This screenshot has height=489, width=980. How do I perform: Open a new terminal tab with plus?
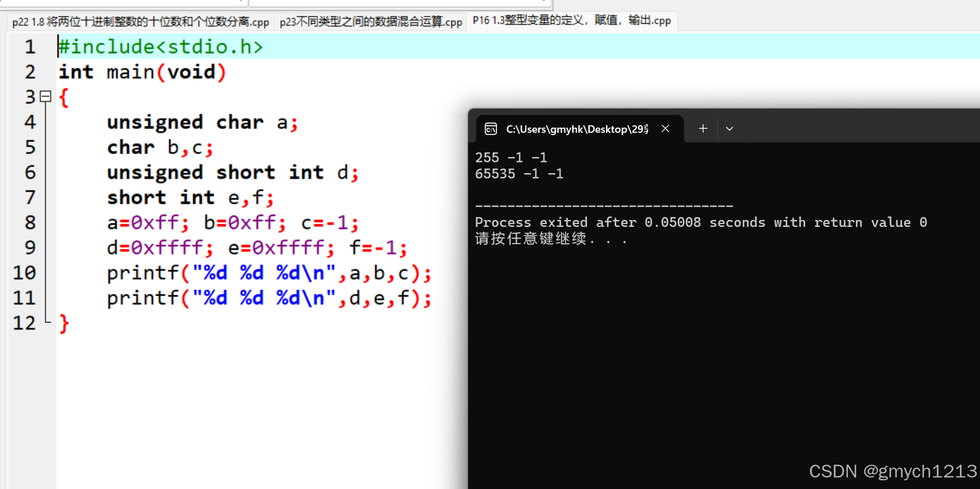coord(703,129)
